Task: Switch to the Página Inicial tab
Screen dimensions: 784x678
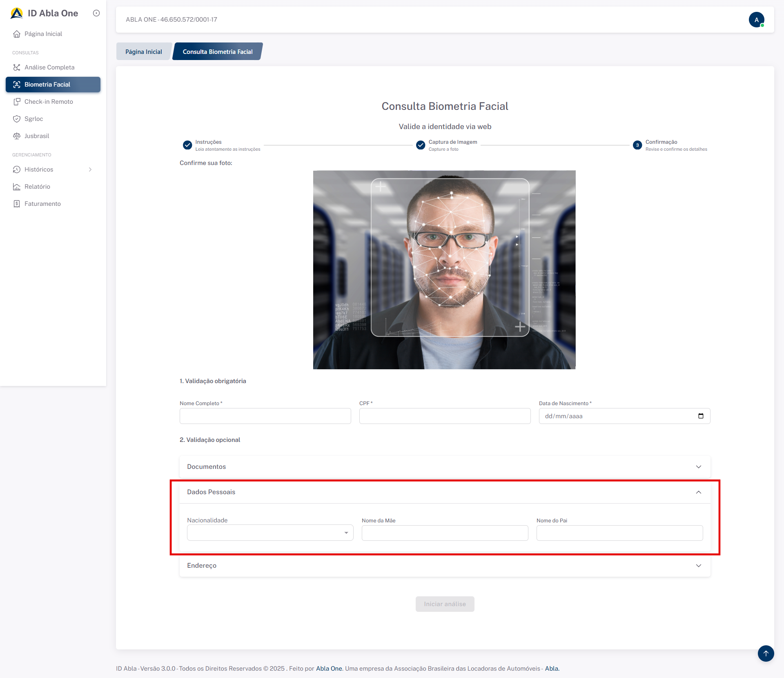Action: click(x=143, y=52)
